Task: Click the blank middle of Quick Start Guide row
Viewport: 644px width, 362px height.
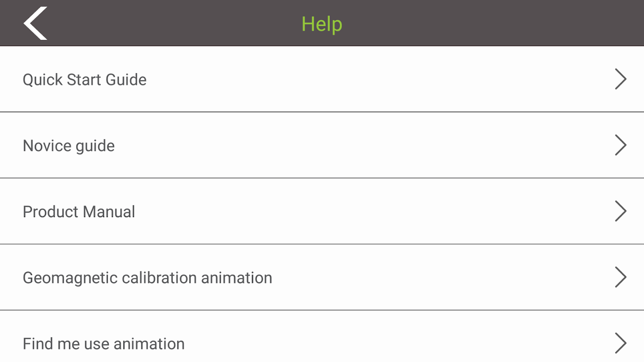Action: tap(362, 80)
